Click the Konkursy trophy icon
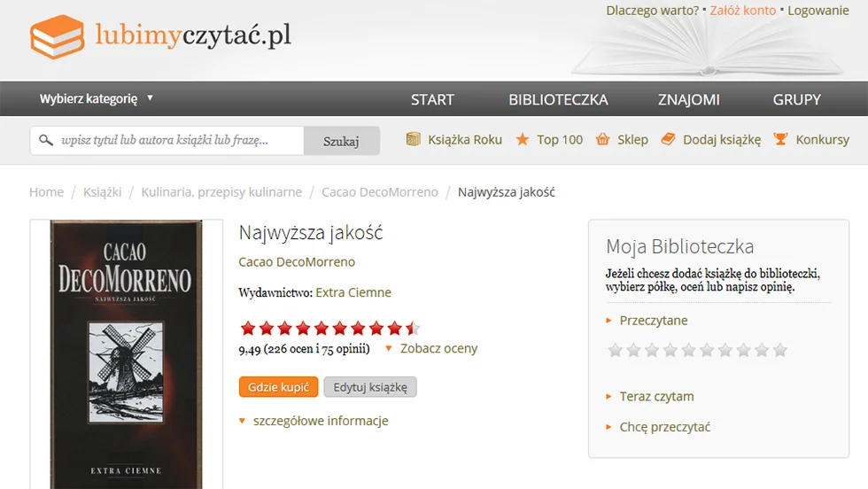The image size is (868, 489). tap(780, 139)
